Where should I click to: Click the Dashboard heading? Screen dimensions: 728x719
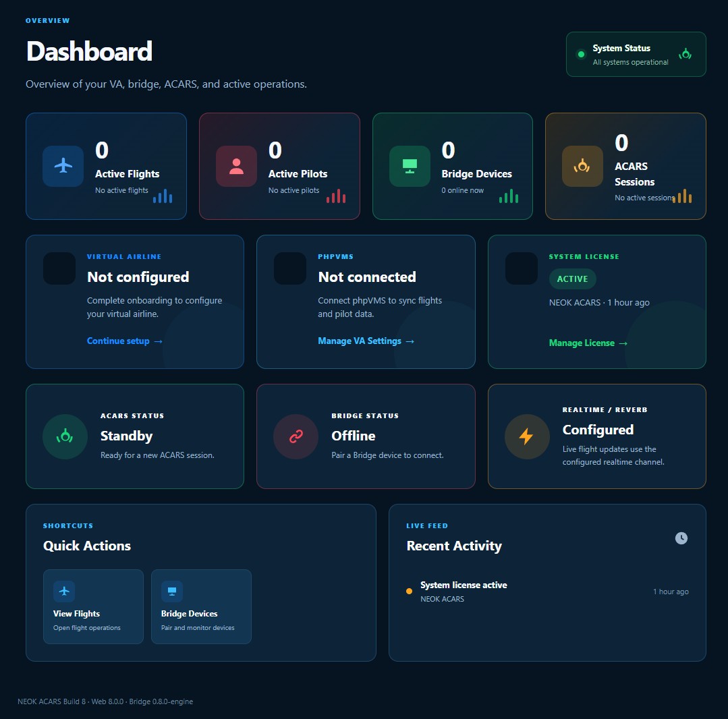(x=89, y=51)
